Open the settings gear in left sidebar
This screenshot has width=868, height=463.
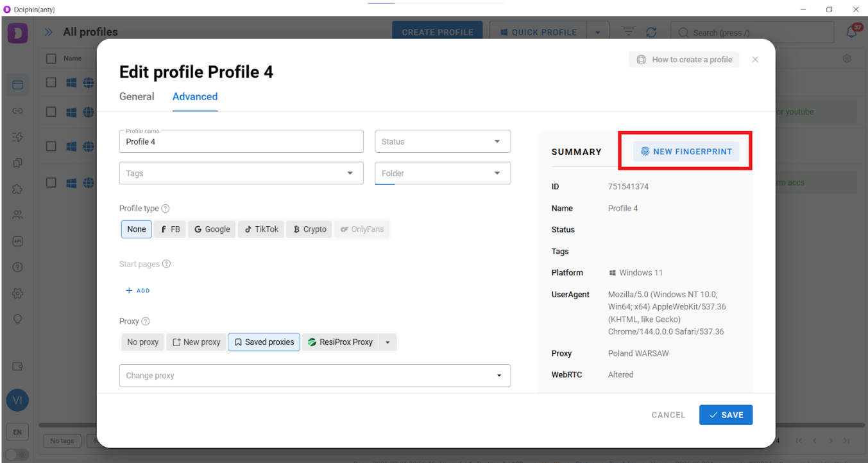coord(18,293)
